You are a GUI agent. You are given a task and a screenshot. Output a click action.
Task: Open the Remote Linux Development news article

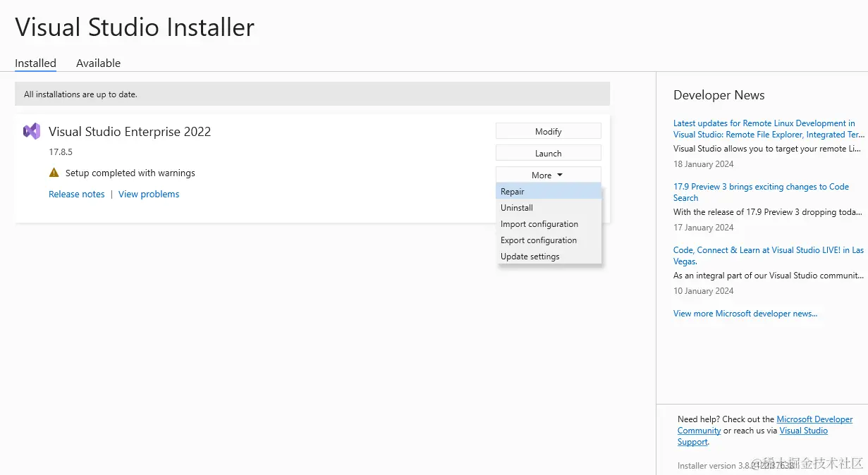(768, 128)
